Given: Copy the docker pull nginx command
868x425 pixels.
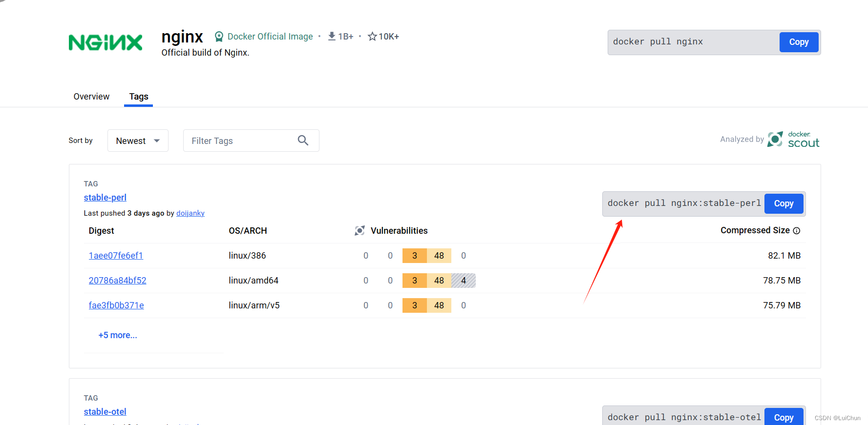Looking at the screenshot, I should pyautogui.click(x=799, y=42).
